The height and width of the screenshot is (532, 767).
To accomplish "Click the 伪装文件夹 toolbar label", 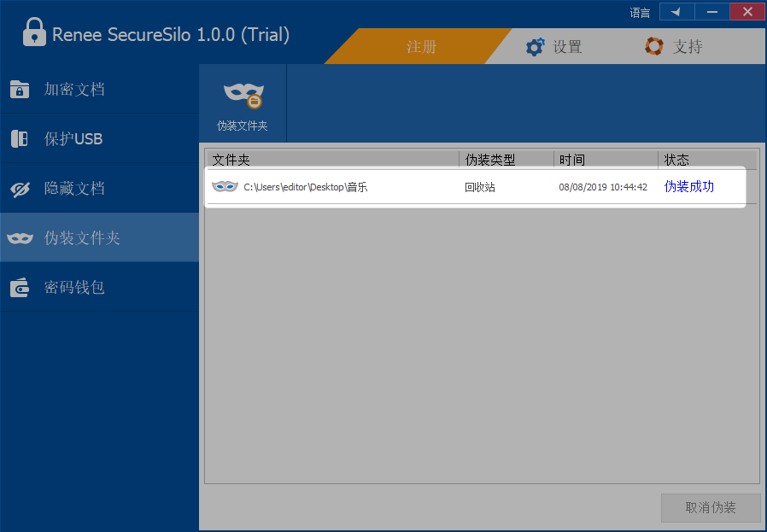I will click(242, 126).
